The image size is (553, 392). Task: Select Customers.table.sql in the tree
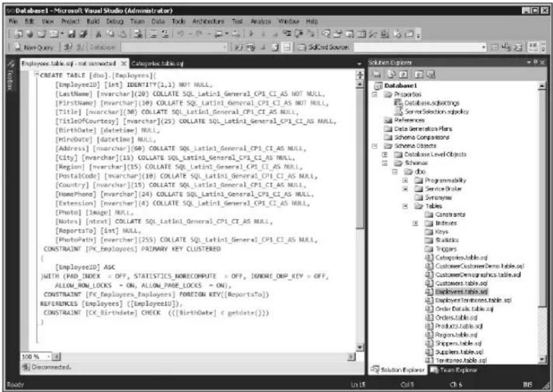point(461,284)
